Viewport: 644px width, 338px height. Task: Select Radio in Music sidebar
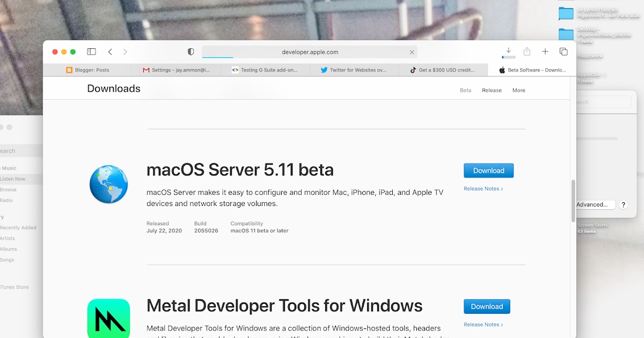pyautogui.click(x=6, y=200)
